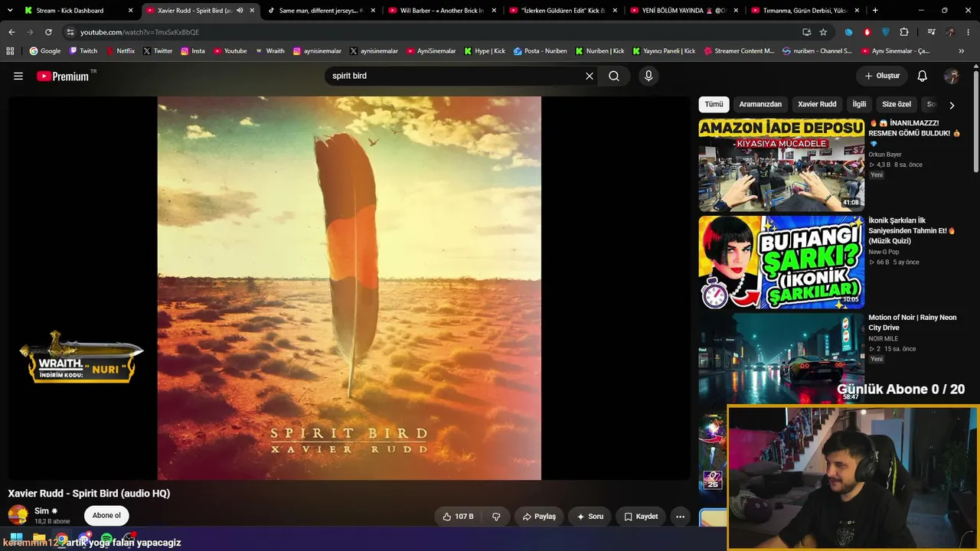Open a new browser tab

coord(875,11)
